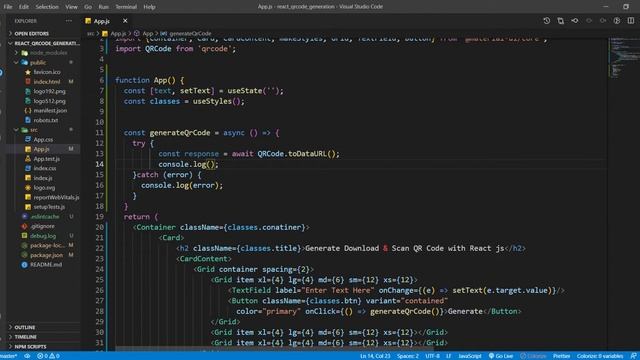Click the round icon beside split editor

(617, 21)
